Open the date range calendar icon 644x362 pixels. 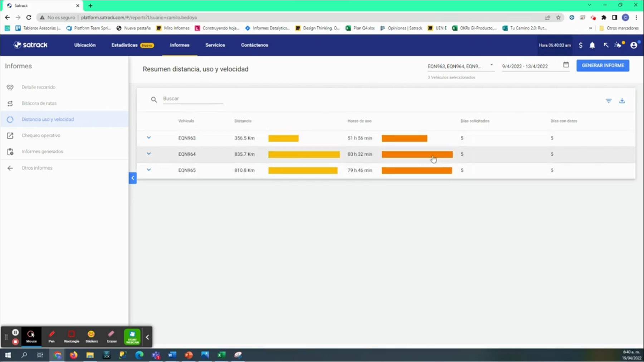pyautogui.click(x=566, y=65)
